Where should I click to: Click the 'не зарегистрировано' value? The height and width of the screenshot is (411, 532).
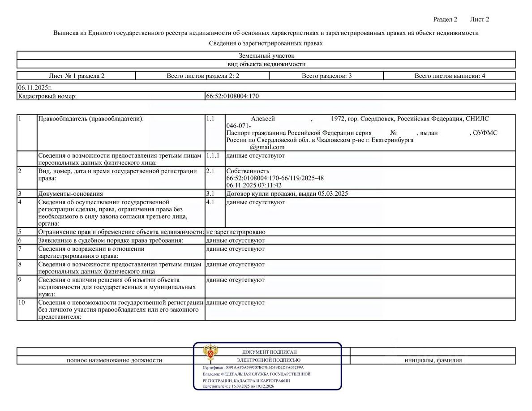point(236,232)
